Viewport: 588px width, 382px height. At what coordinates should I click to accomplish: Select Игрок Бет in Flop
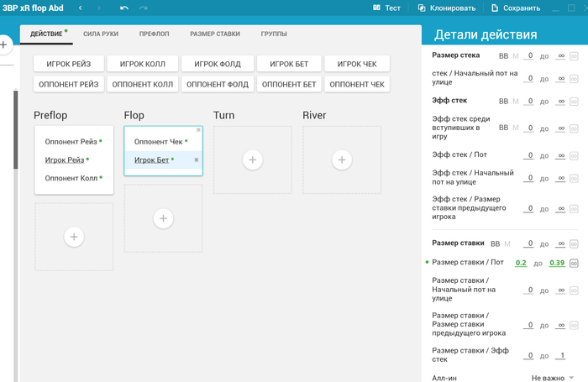[x=151, y=160]
